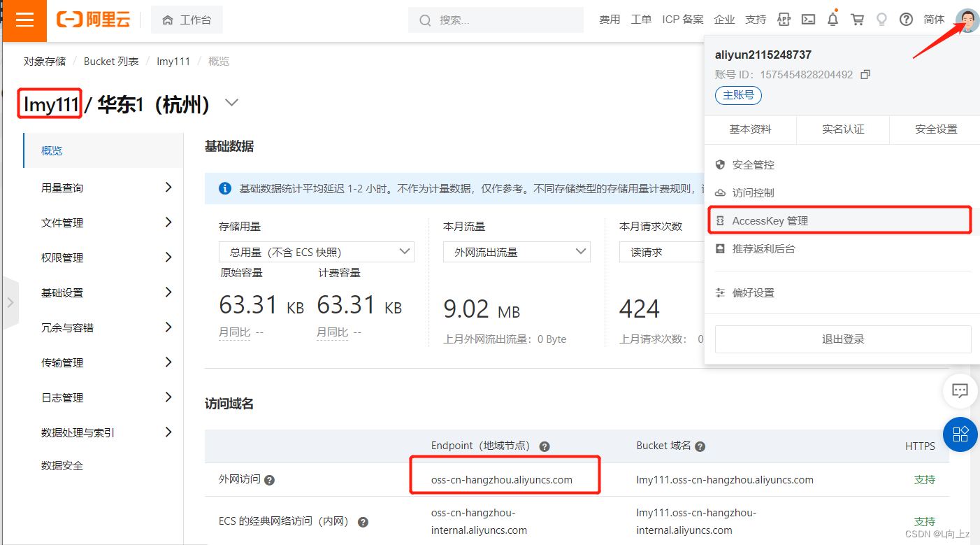Viewport: 980px width, 545px height.
Task: Open 外网流出流量 dropdown
Action: click(x=517, y=252)
